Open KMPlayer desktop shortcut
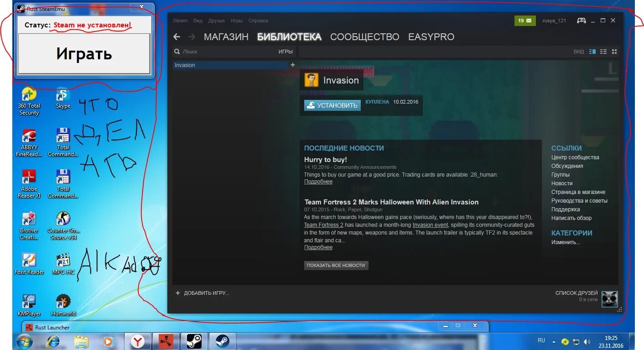Image resolution: width=644 pixels, height=350 pixels. point(29,305)
